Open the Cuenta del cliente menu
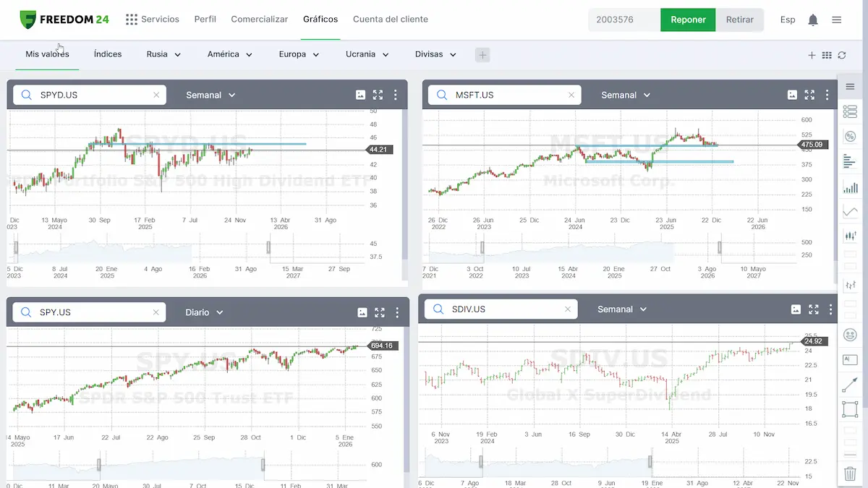Image resolution: width=868 pixels, height=488 pixels. (x=390, y=20)
